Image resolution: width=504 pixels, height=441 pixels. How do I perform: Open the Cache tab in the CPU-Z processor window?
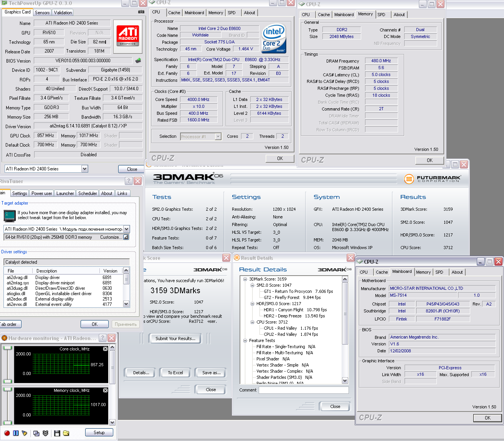(x=174, y=13)
